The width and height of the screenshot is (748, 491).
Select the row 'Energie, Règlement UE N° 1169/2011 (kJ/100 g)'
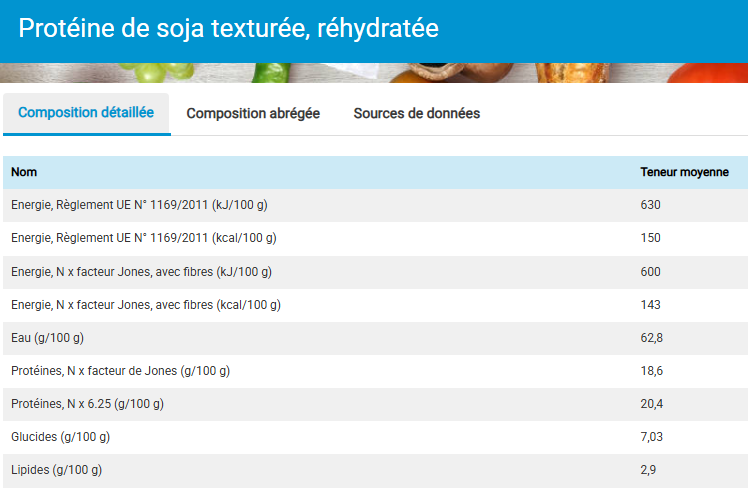(375, 205)
